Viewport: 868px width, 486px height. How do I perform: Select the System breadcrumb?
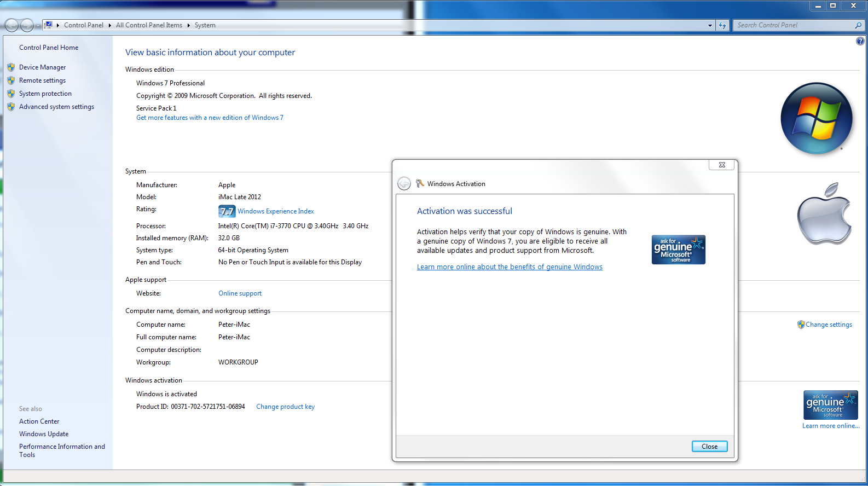[205, 25]
